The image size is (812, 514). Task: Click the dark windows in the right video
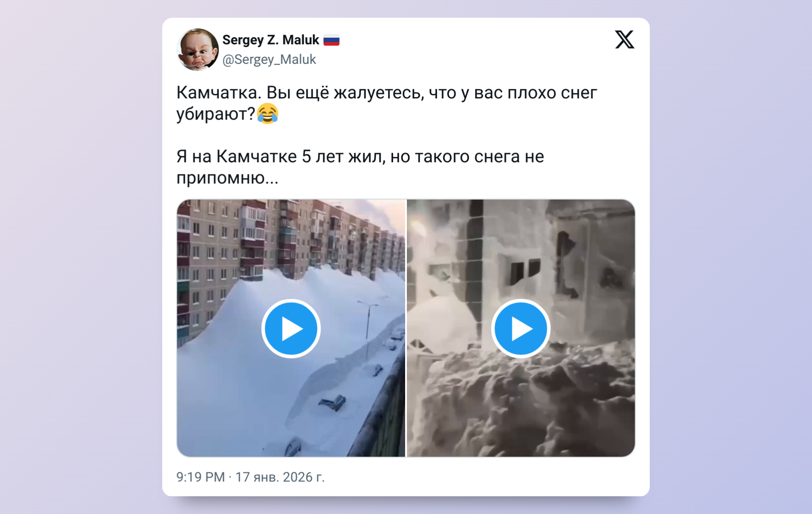click(x=524, y=270)
